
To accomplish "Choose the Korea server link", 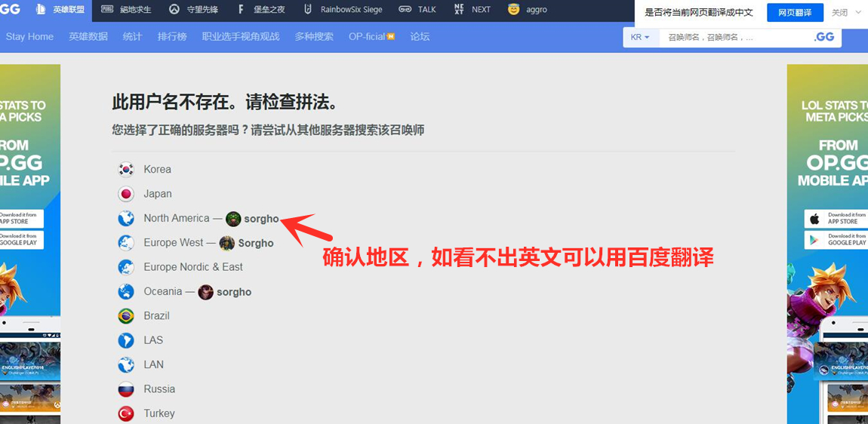I will click(x=157, y=170).
